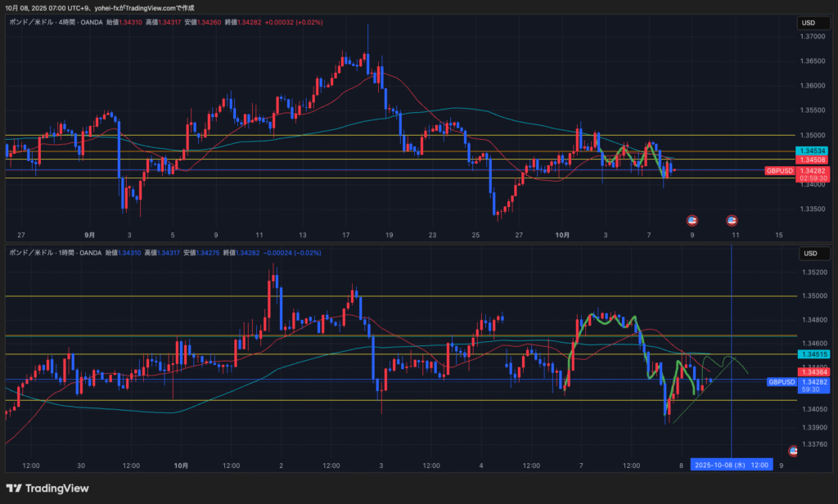Open the US flag economic event on the 1-hour chart
Image resolution: width=838 pixels, height=504 pixels.
(792, 451)
